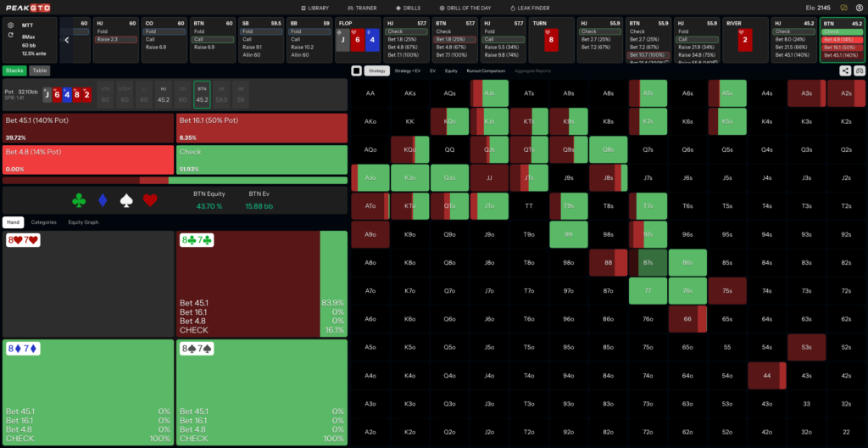Viewport: 868px width, 448px height.
Task: Open Leak Finder
Action: (x=531, y=8)
